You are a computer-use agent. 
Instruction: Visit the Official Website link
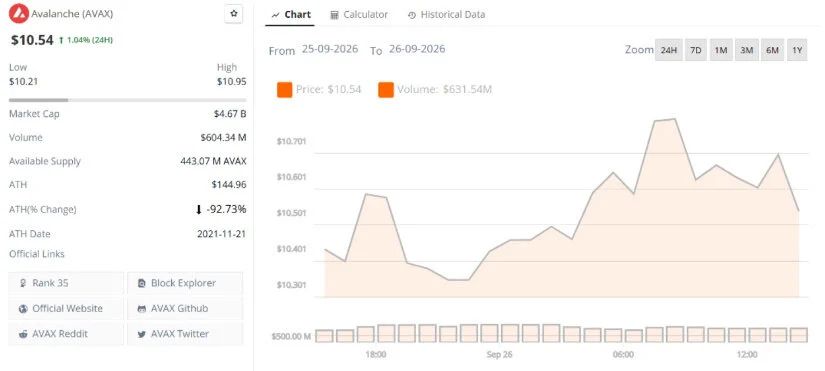tap(66, 308)
